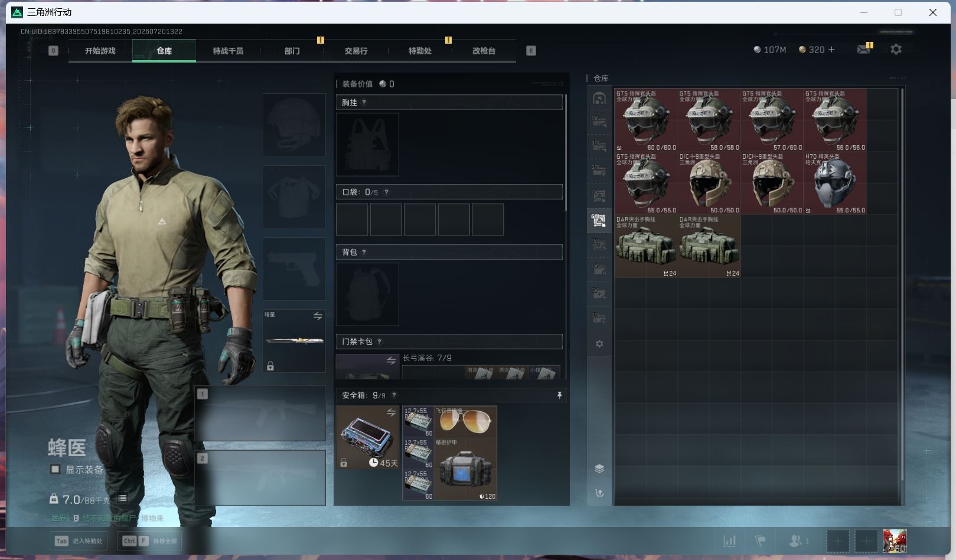Show help for 胸挂 section
Image resolution: width=956 pixels, height=560 pixels.
(364, 103)
